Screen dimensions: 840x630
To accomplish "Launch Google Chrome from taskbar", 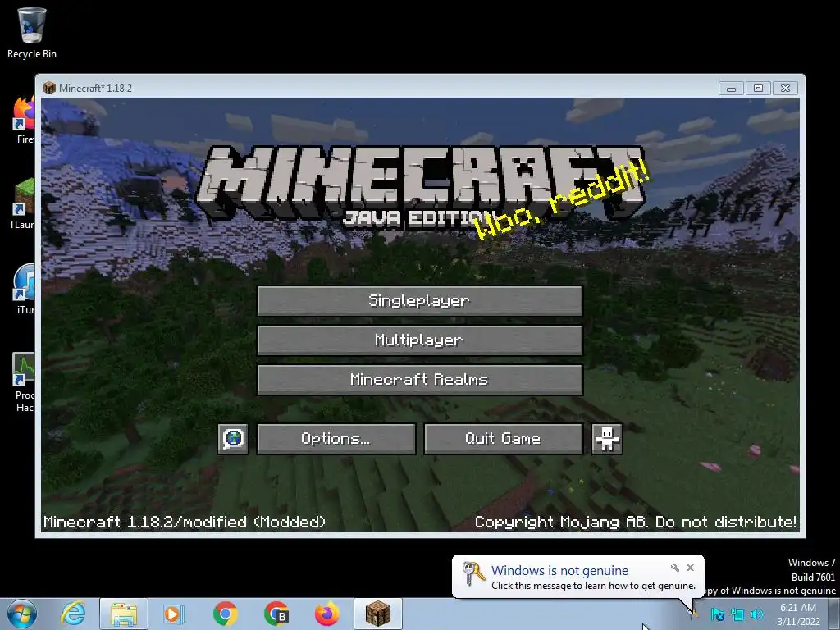I will (226, 614).
